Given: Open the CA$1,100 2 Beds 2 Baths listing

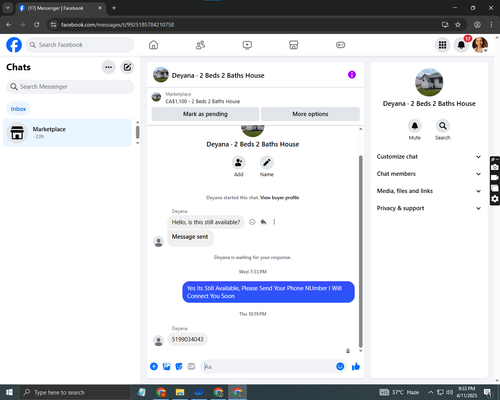Looking at the screenshot, I should 203,101.
